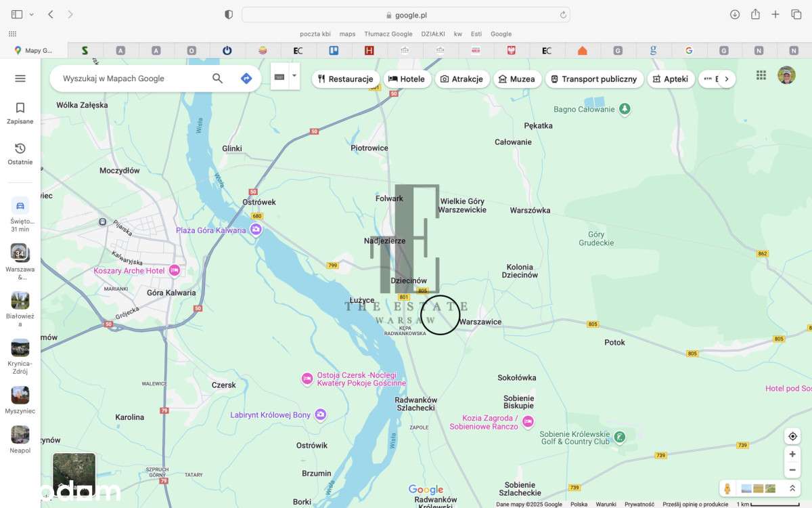Open the favorites grid icon
This screenshot has width=812, height=508.
click(x=12, y=34)
